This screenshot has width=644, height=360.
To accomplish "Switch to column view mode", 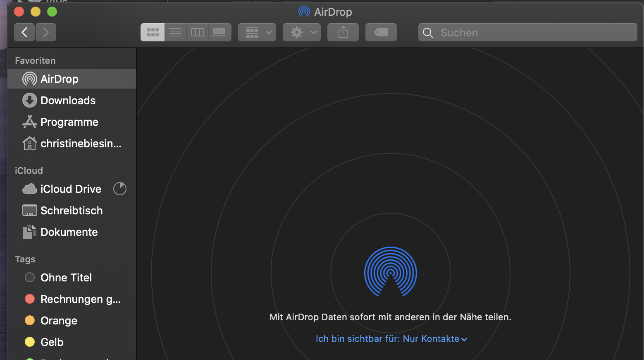I will 198,32.
